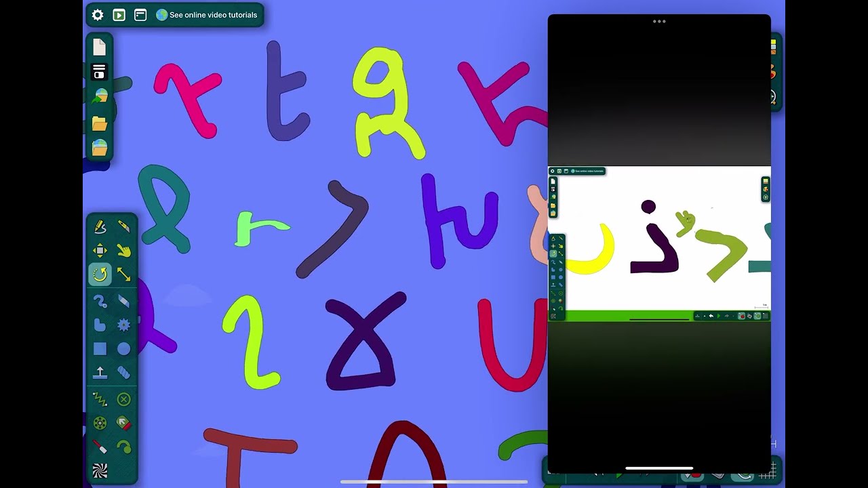Click the window layout icon in the top toolbar
This screenshot has width=868, height=488.
[x=140, y=15]
